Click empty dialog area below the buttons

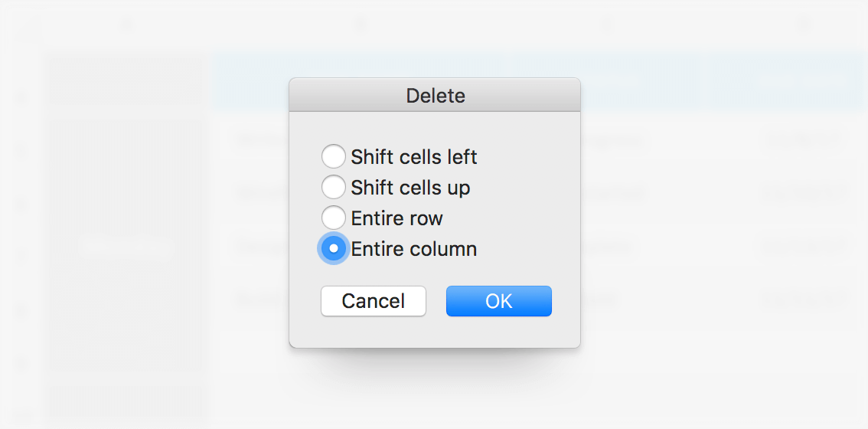pyautogui.click(x=434, y=332)
